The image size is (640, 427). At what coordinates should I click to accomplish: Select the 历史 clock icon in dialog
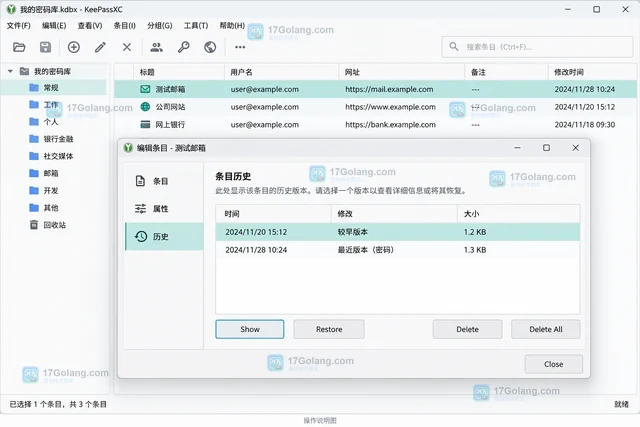(141, 236)
